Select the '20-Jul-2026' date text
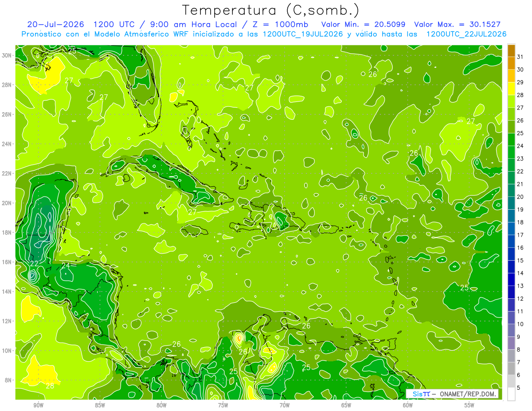The height and width of the screenshot is (411, 532). click(55, 24)
